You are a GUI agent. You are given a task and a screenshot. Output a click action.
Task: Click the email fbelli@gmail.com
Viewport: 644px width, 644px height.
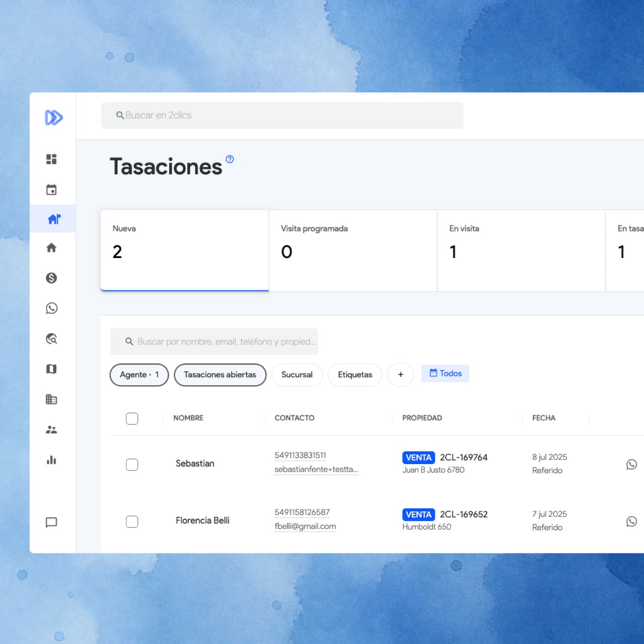coord(305,527)
